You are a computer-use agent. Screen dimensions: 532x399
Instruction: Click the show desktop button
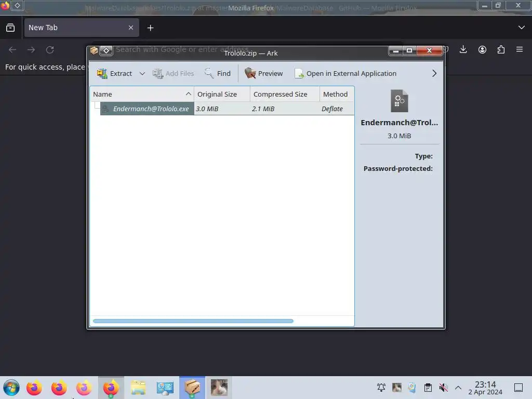(518, 388)
